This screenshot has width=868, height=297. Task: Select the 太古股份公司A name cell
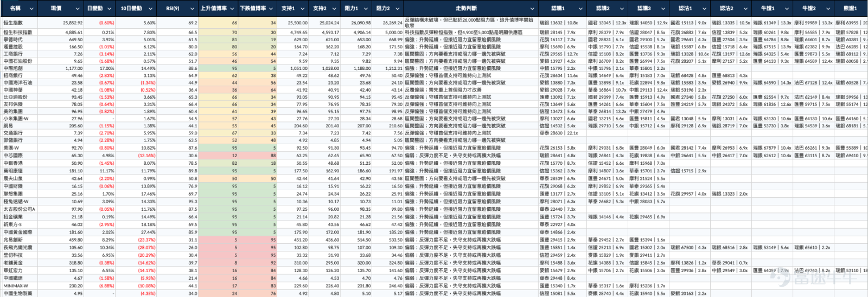(20, 209)
